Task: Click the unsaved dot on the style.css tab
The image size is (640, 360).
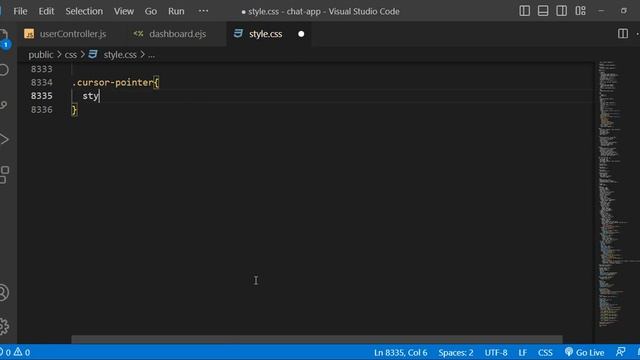Action: click(301, 34)
